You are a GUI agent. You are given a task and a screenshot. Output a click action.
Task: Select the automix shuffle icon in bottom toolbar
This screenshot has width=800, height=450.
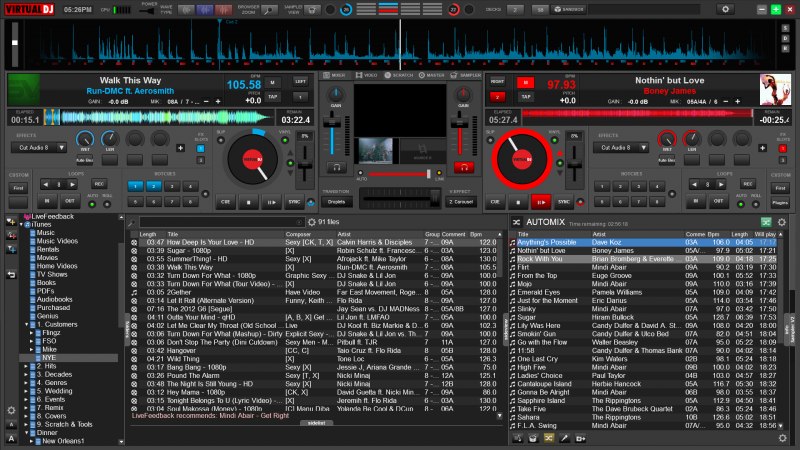coord(548,438)
